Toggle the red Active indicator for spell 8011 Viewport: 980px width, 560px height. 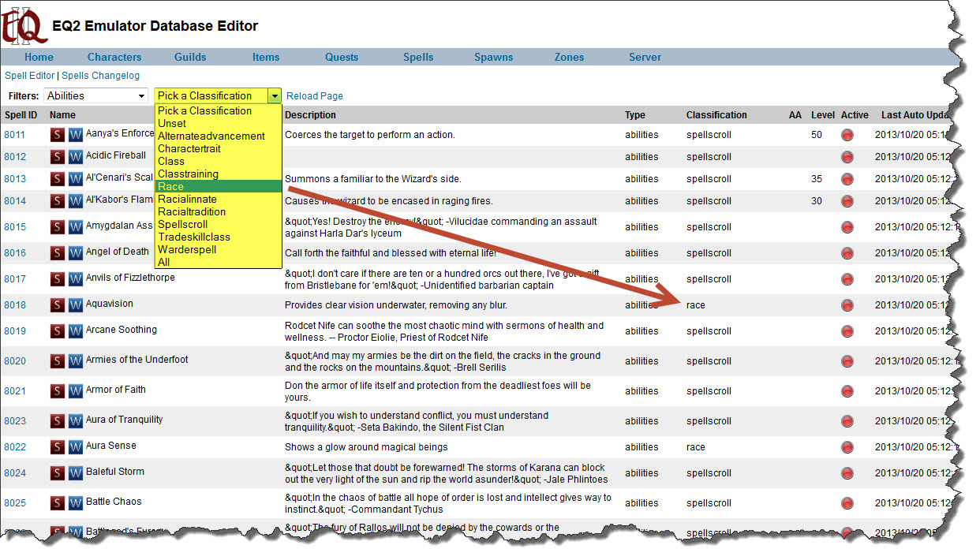tap(847, 135)
